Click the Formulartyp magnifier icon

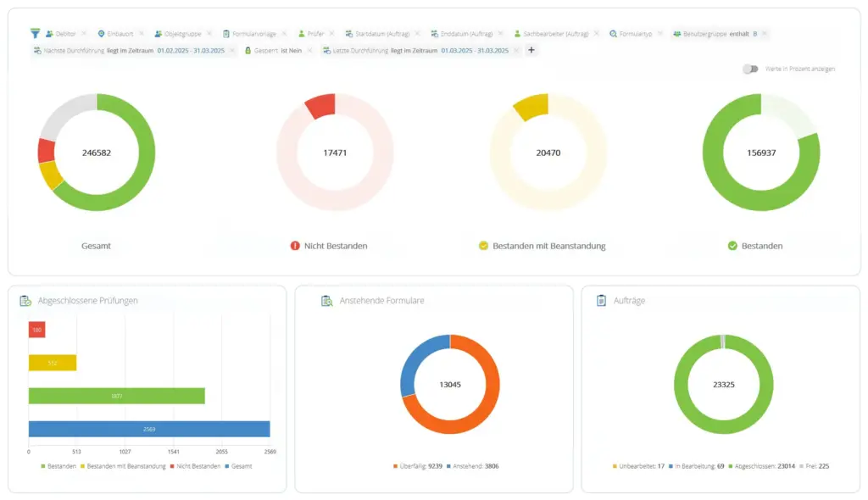click(613, 34)
